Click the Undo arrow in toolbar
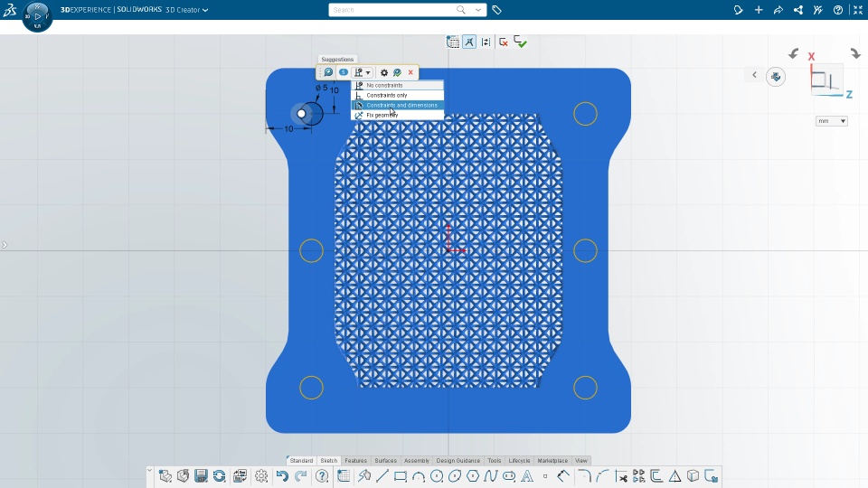The height and width of the screenshot is (488, 868). (x=282, y=476)
